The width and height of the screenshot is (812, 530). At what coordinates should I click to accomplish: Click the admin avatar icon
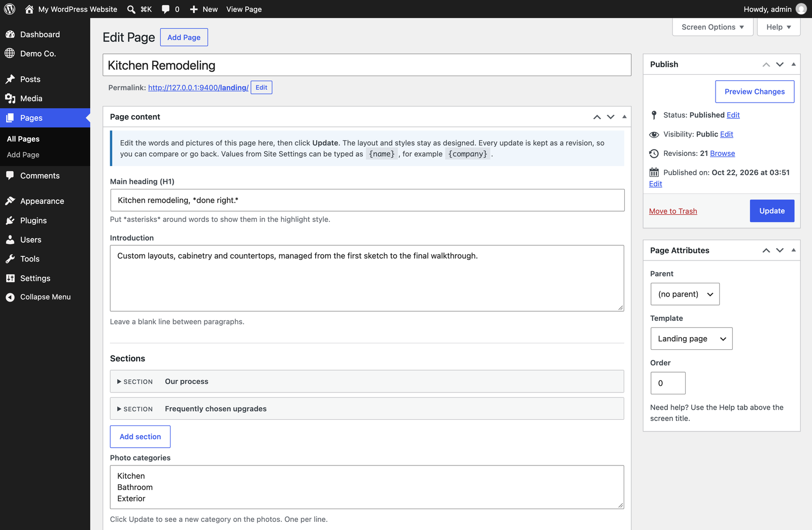point(801,9)
